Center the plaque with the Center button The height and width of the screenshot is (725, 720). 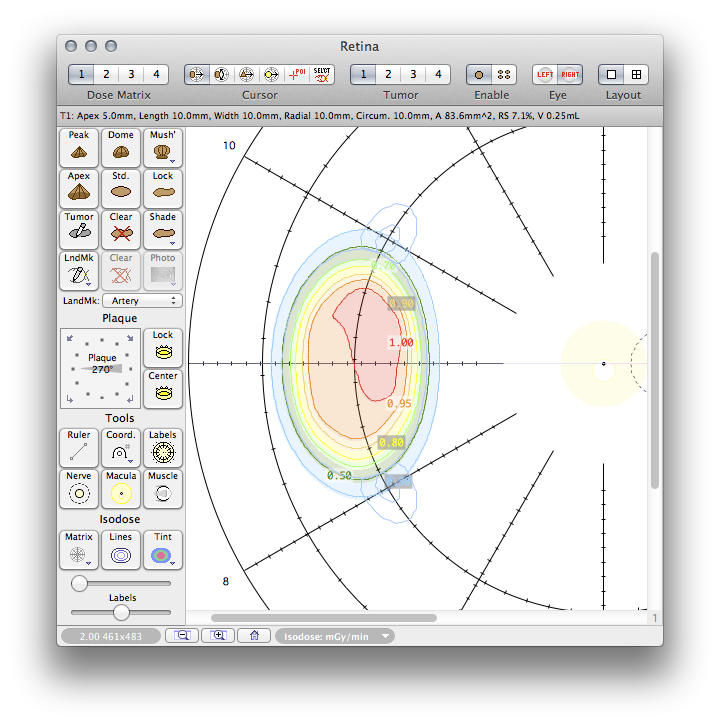click(163, 389)
